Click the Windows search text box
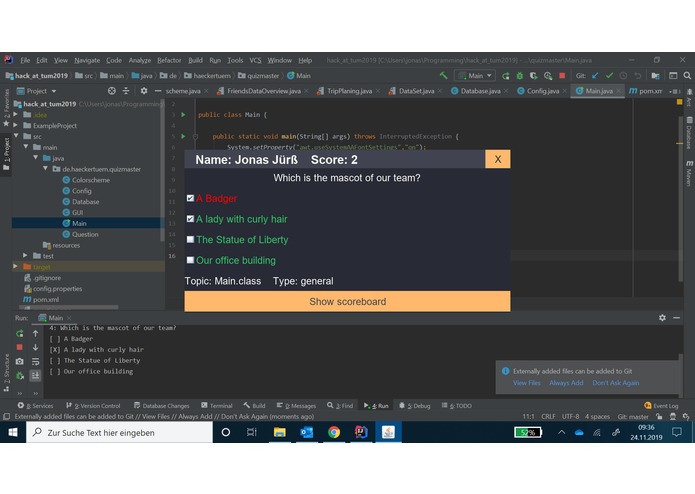Viewport: 695px width, 494px height. click(120, 432)
